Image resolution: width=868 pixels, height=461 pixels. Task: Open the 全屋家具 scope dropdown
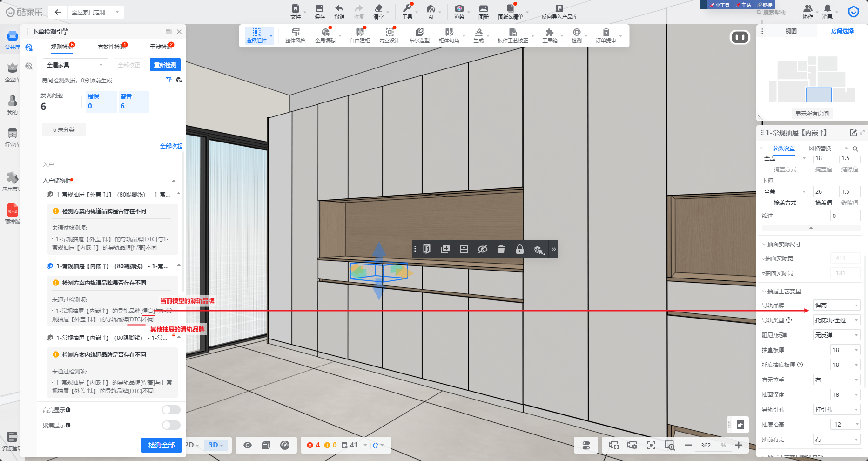click(x=75, y=65)
